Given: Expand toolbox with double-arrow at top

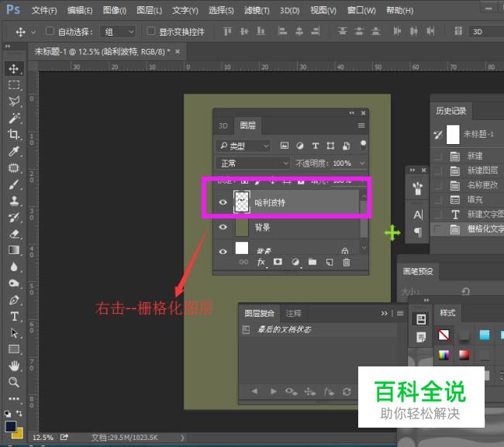Looking at the screenshot, I should [8, 46].
